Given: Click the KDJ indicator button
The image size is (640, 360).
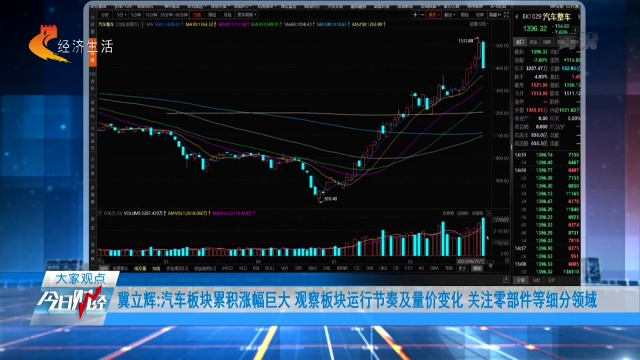Looking at the screenshot, I should coord(243,268).
